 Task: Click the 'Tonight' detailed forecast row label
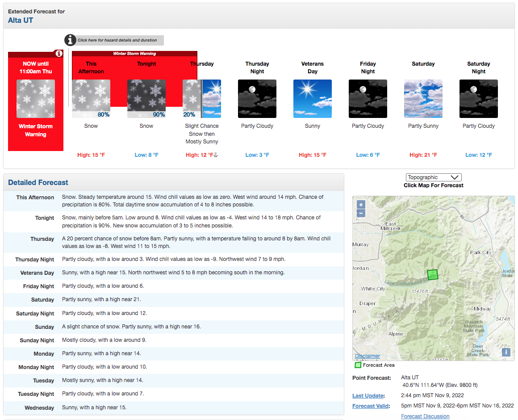coord(45,218)
